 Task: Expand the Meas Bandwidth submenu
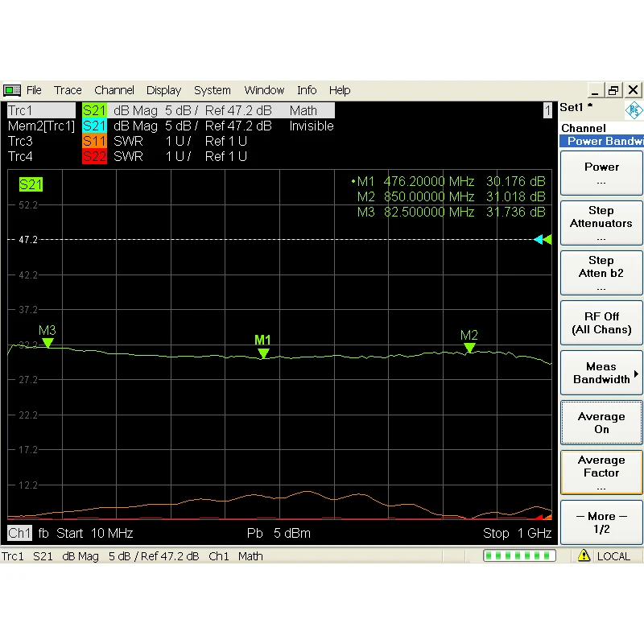coord(601,373)
